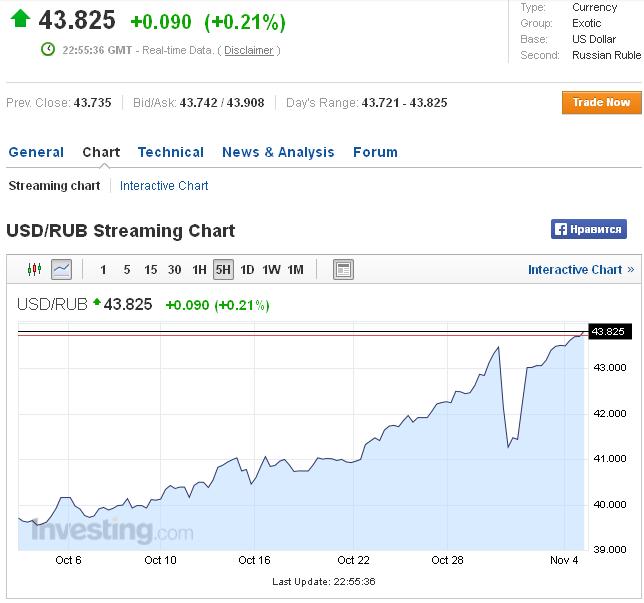Select the 1D timeframe
644x603 pixels.
pyautogui.click(x=247, y=269)
